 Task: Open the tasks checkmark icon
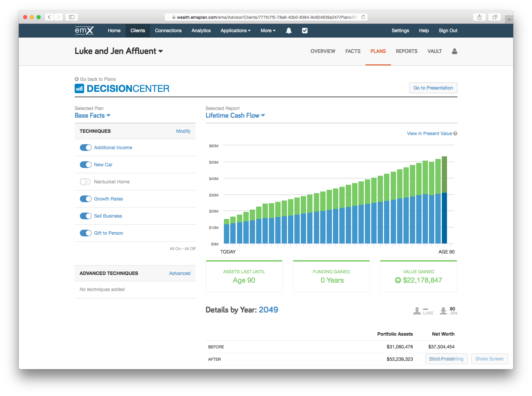click(305, 31)
